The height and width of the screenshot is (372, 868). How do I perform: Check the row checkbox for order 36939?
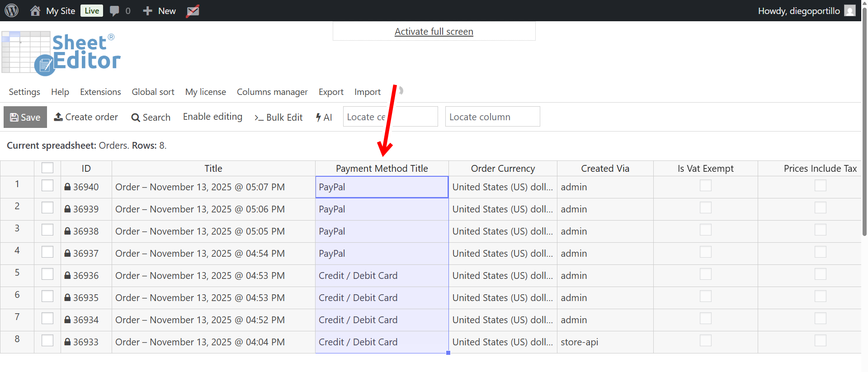pyautogui.click(x=47, y=208)
